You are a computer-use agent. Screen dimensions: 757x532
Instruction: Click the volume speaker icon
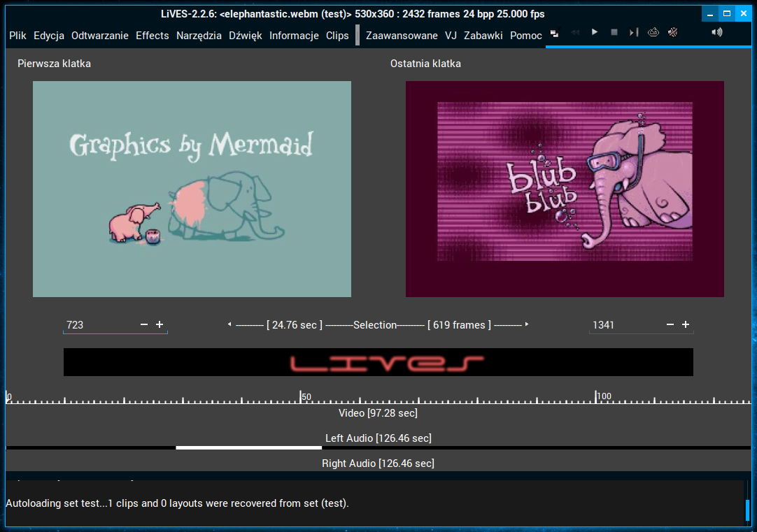717,32
